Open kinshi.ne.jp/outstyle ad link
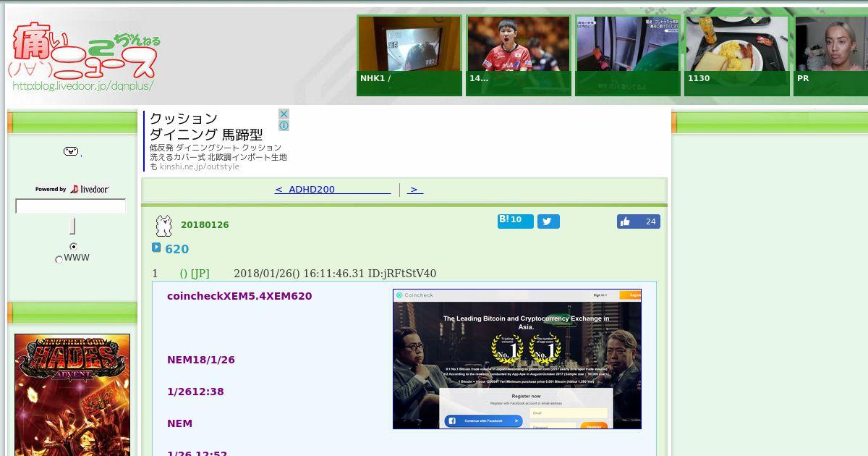 (x=200, y=166)
